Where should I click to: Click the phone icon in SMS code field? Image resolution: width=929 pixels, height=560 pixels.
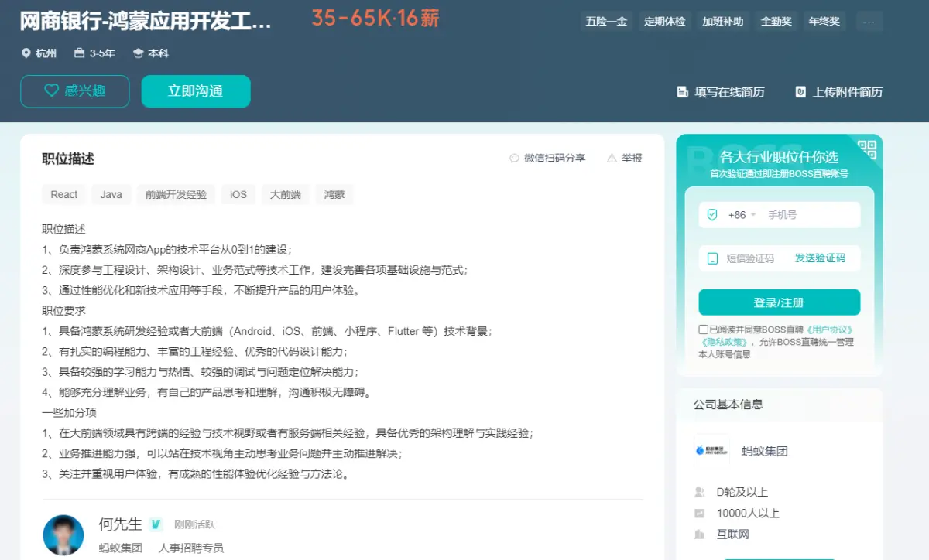click(712, 258)
